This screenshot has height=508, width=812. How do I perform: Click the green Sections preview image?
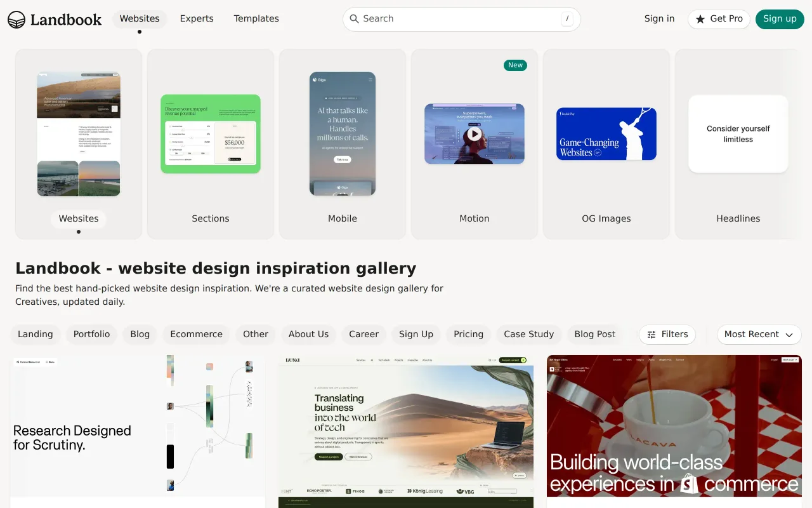[211, 134]
